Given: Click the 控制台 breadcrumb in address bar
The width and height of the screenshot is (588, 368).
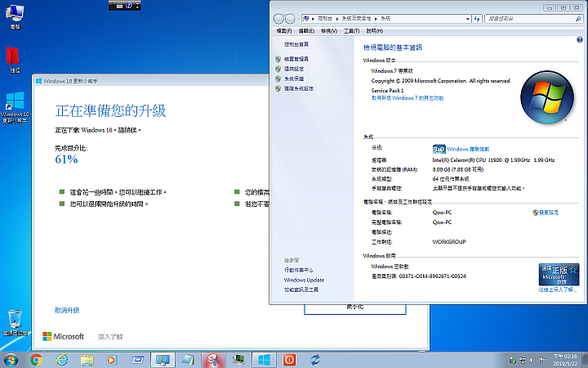Looking at the screenshot, I should [325, 18].
